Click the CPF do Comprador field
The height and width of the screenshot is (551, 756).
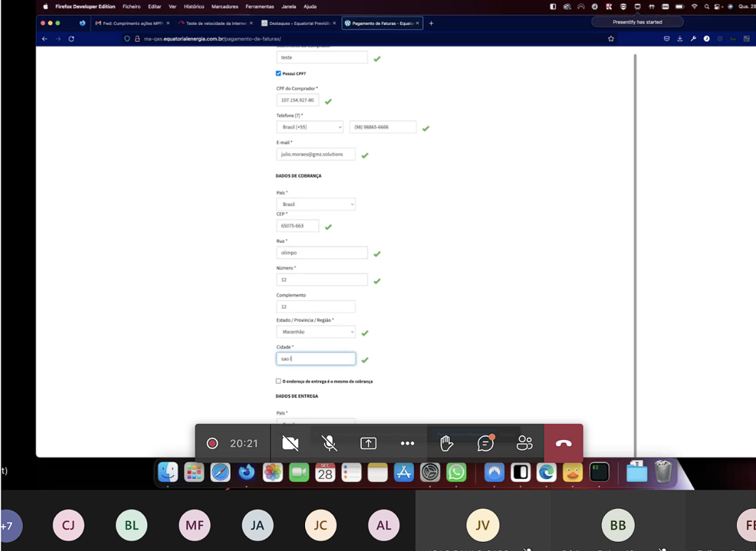pyautogui.click(x=297, y=100)
